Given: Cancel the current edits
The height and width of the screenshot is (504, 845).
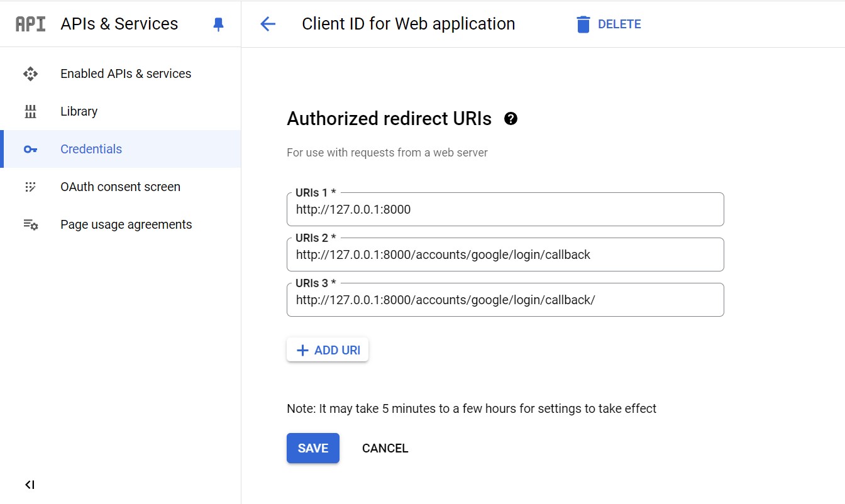Looking at the screenshot, I should coord(385,448).
